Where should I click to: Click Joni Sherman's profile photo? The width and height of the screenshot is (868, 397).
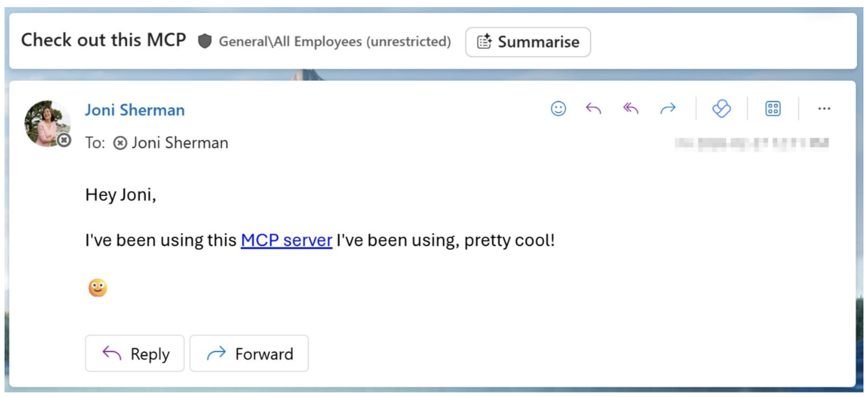pos(46,122)
